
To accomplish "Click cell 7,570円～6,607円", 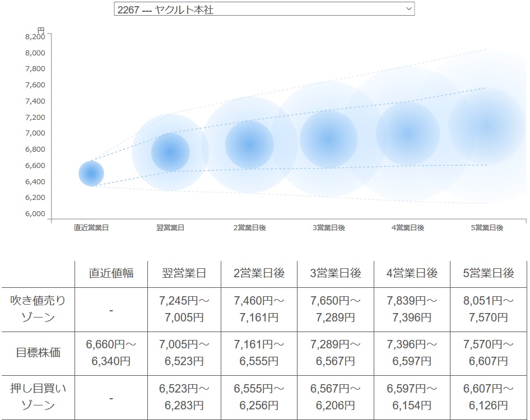I will pos(489,353).
